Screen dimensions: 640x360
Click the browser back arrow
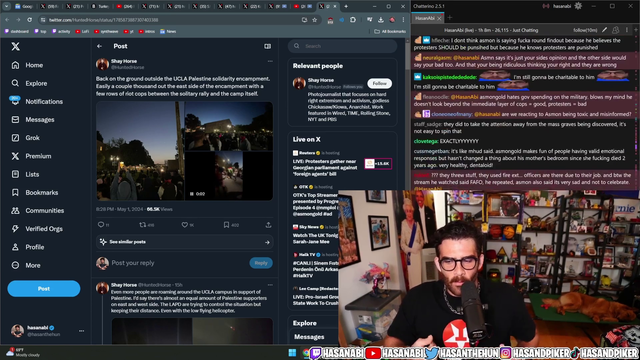click(x=7, y=20)
